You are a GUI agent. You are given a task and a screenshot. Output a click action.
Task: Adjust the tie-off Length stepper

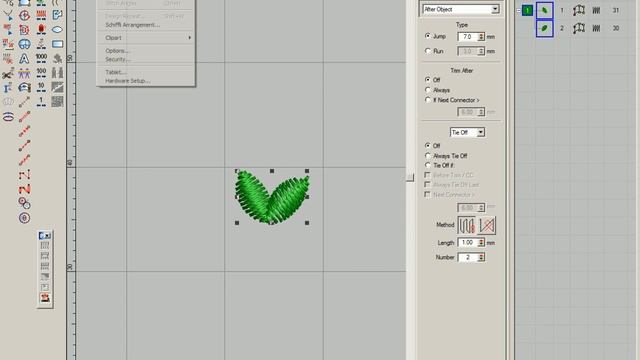click(x=481, y=242)
